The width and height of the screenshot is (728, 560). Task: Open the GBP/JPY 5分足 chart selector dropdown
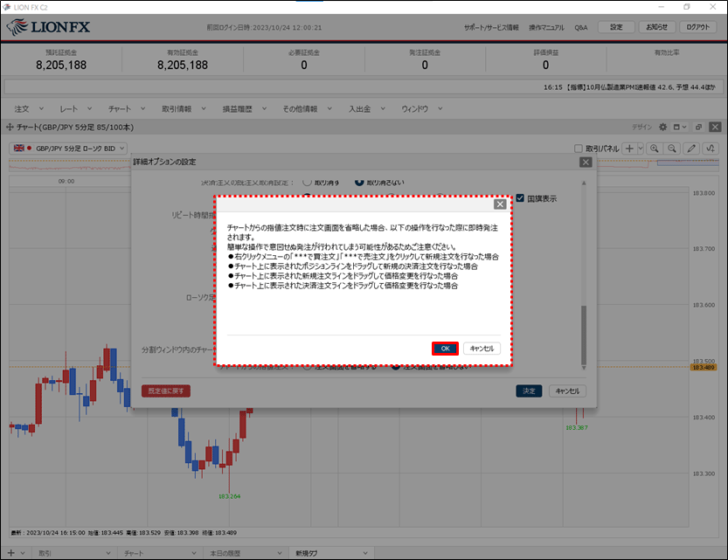(68, 149)
